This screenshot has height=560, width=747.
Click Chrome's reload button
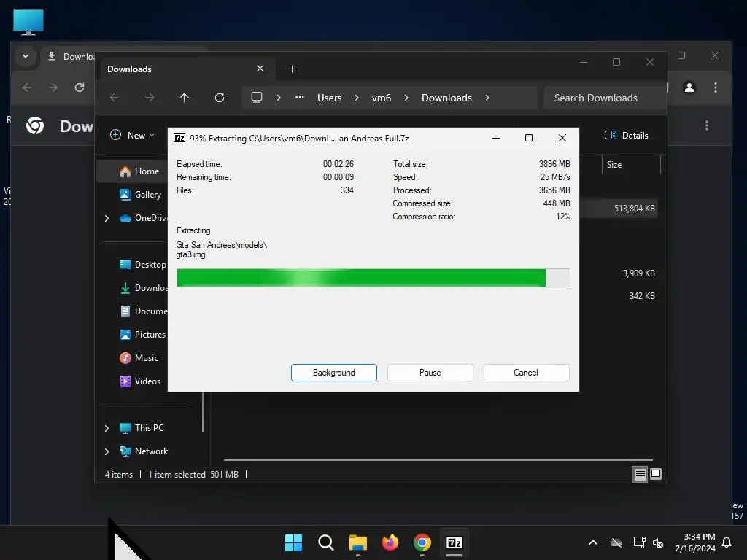click(x=80, y=87)
